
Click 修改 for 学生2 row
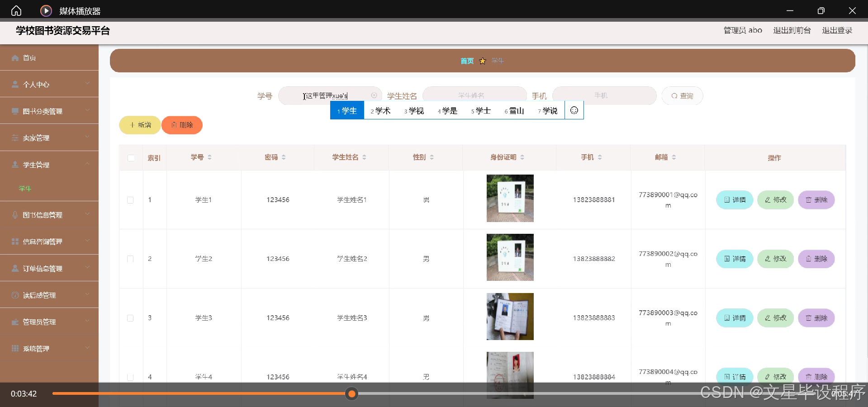point(775,259)
